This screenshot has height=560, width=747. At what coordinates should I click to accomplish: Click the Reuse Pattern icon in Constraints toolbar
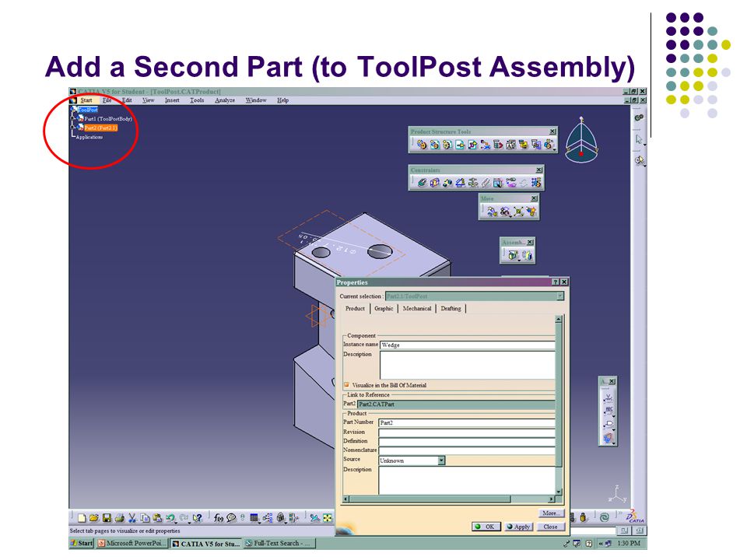click(x=536, y=182)
